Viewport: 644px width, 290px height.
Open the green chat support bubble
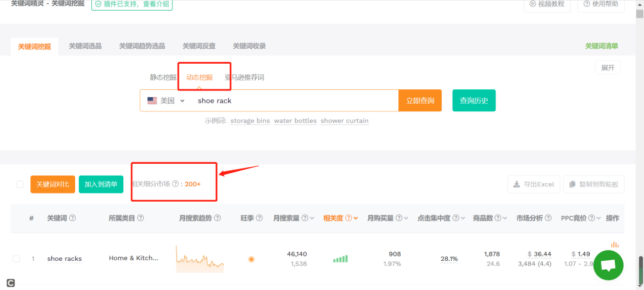pyautogui.click(x=608, y=266)
